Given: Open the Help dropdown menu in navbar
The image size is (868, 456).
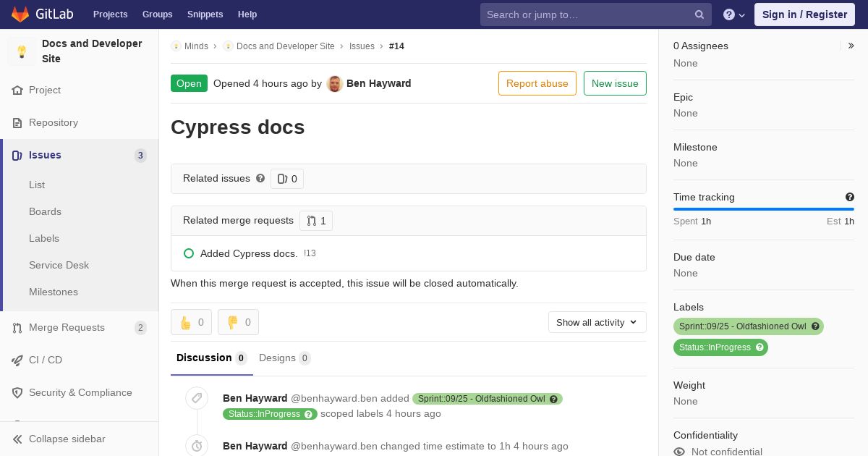Looking at the screenshot, I should pyautogui.click(x=734, y=14).
